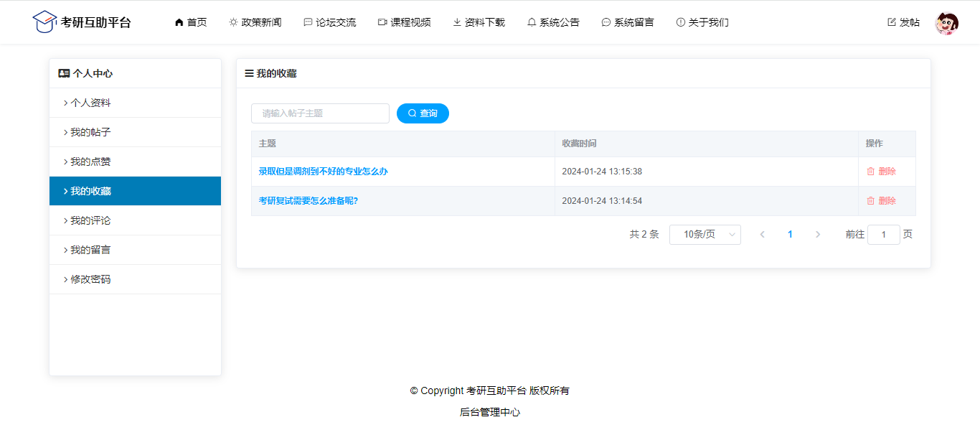
Task: Click the 后台管理中心 footer link
Action: pos(490,413)
